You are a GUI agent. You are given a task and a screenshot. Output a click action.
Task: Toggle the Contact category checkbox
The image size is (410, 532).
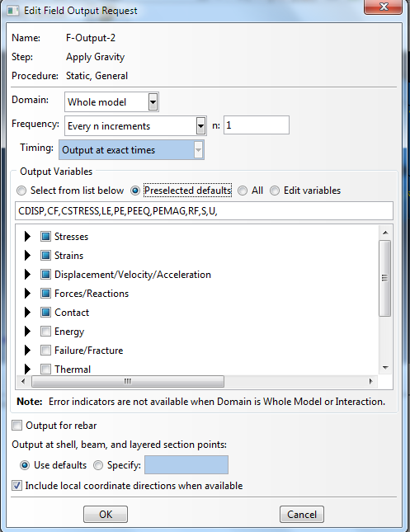point(45,313)
